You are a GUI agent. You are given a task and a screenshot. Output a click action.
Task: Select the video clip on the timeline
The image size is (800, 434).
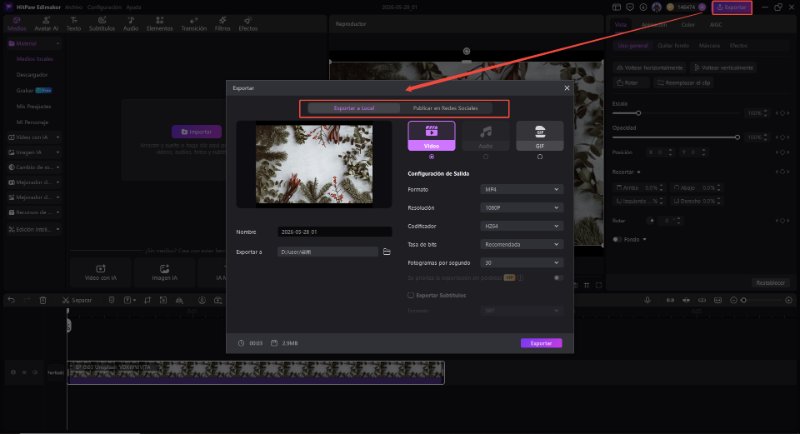(256, 372)
